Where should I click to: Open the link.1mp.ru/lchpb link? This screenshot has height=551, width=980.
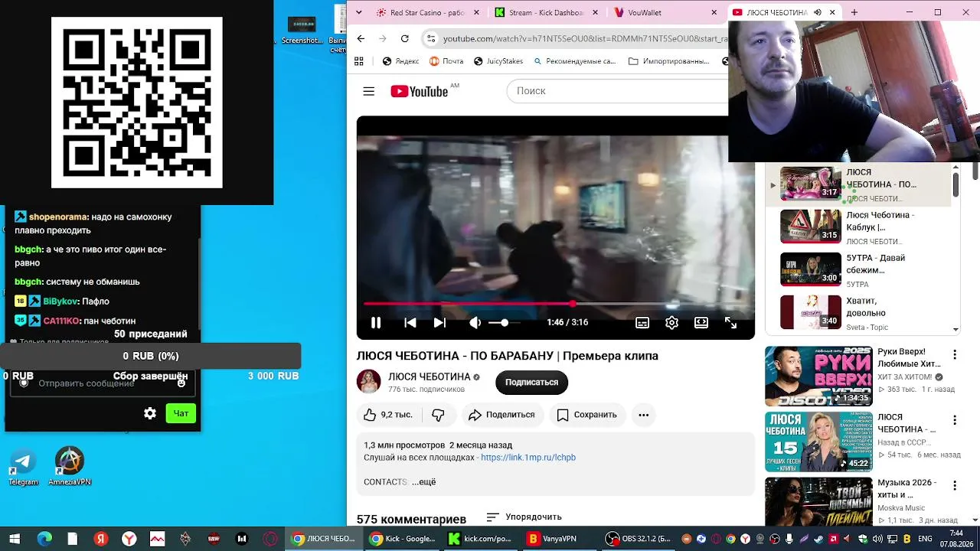click(528, 458)
